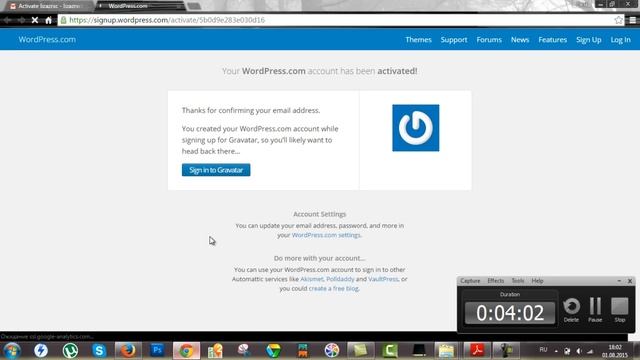The height and width of the screenshot is (360, 640).
Task: Go to the browser home page icon
Action: pos(49,20)
